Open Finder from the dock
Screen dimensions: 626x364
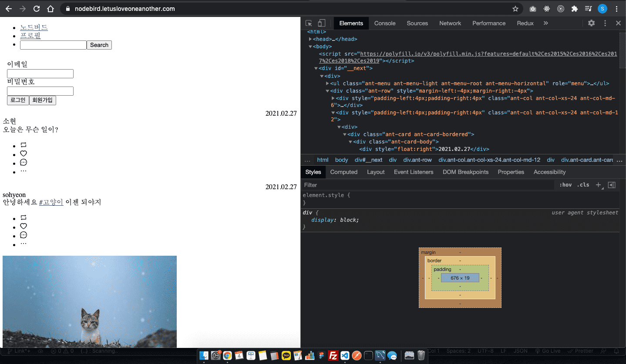204,355
